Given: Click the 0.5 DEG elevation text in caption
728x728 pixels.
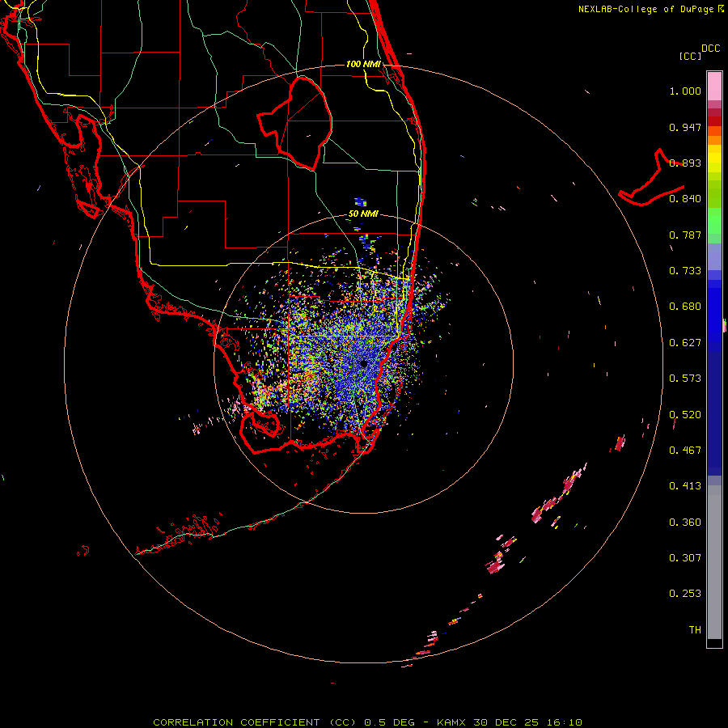Looking at the screenshot, I should click(390, 722).
